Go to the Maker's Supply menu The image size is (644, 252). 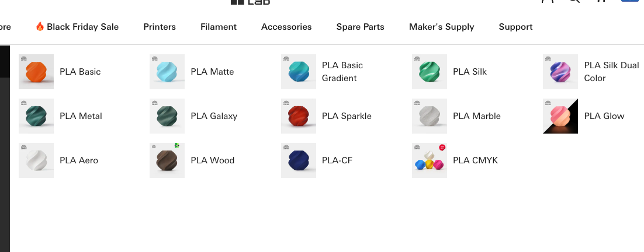[442, 27]
